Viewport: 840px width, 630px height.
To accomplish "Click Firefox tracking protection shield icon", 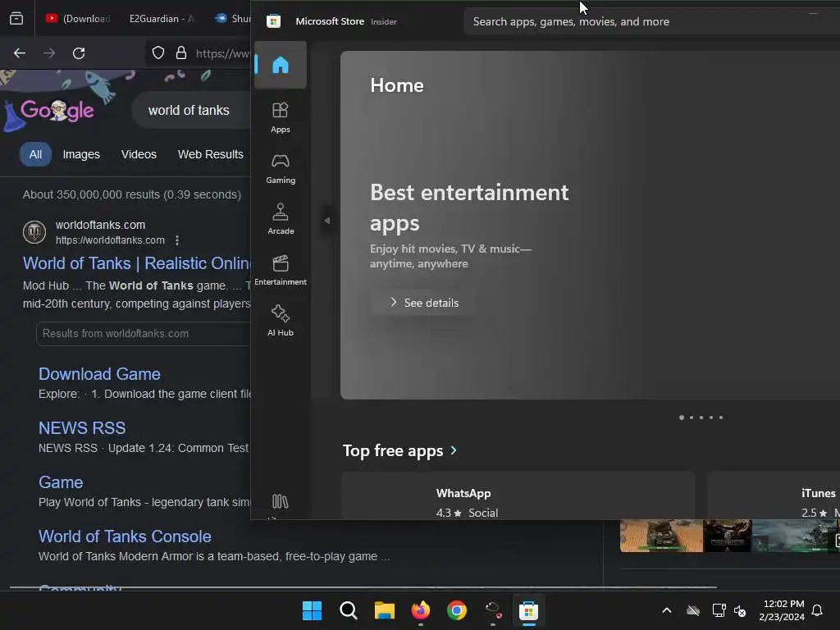I will pyautogui.click(x=158, y=53).
